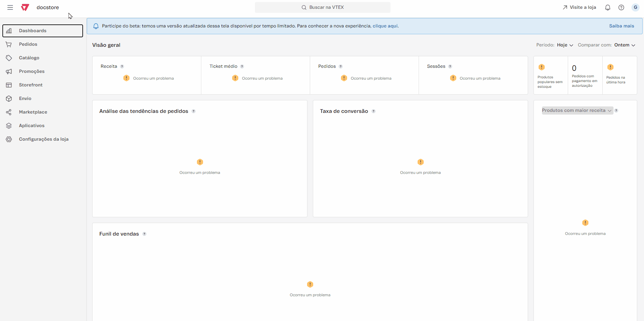The image size is (644, 321).
Task: Click the user avatar G icon
Action: [x=636, y=7]
